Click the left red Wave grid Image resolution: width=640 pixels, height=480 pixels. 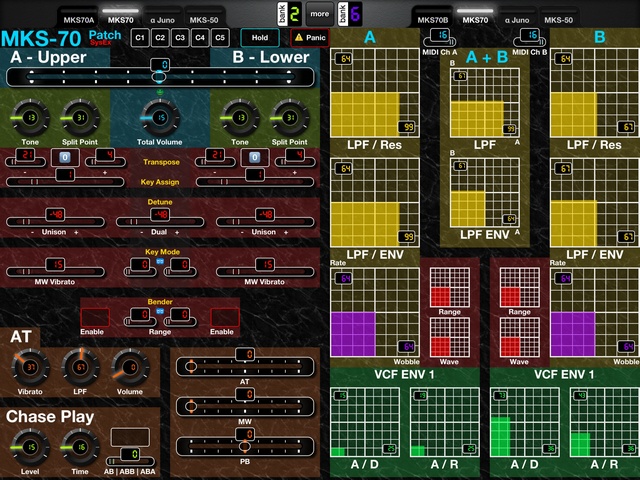pos(450,337)
